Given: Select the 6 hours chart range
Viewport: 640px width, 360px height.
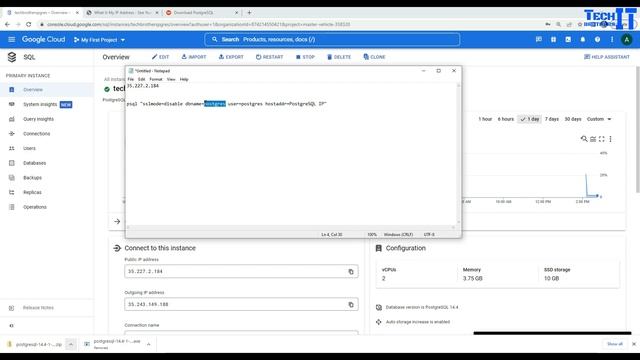Looking at the screenshot, I should click(505, 119).
